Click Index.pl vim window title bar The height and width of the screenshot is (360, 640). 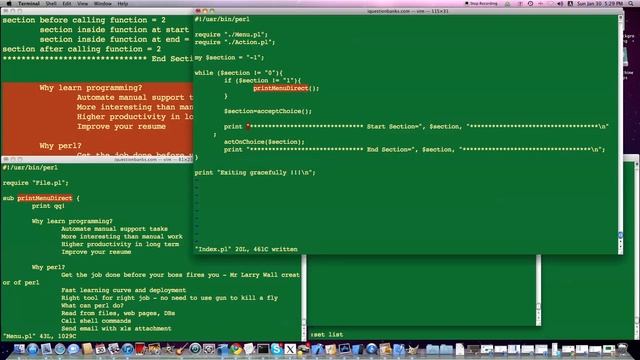(407, 11)
